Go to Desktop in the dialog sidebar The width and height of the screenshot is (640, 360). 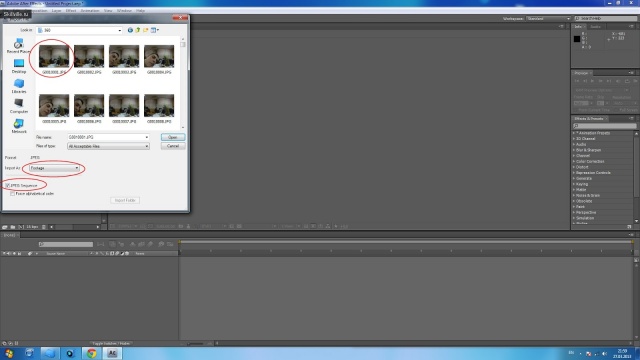pos(19,66)
